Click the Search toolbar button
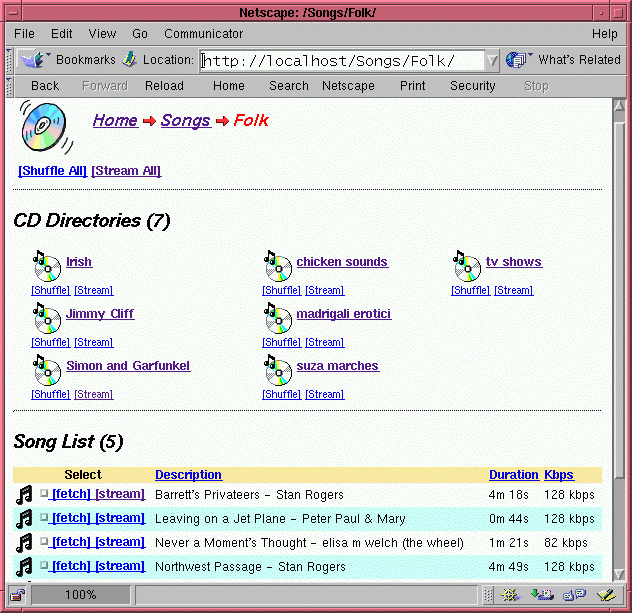Viewport: 632px width, 613px height. point(289,86)
